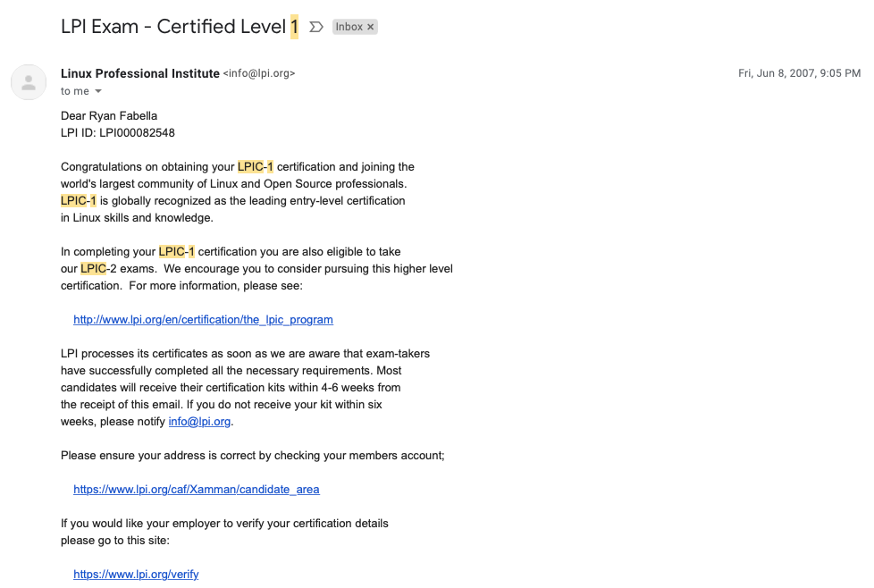Click the Inbox label tag
The width and height of the screenshot is (874, 588).
[349, 27]
